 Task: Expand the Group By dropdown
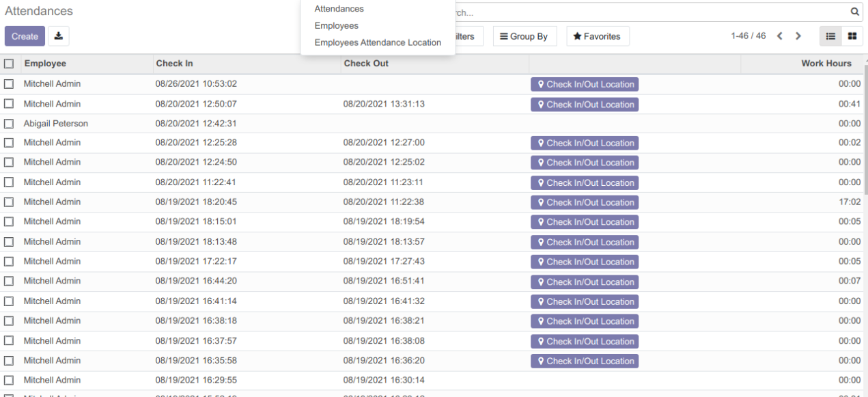click(x=524, y=36)
